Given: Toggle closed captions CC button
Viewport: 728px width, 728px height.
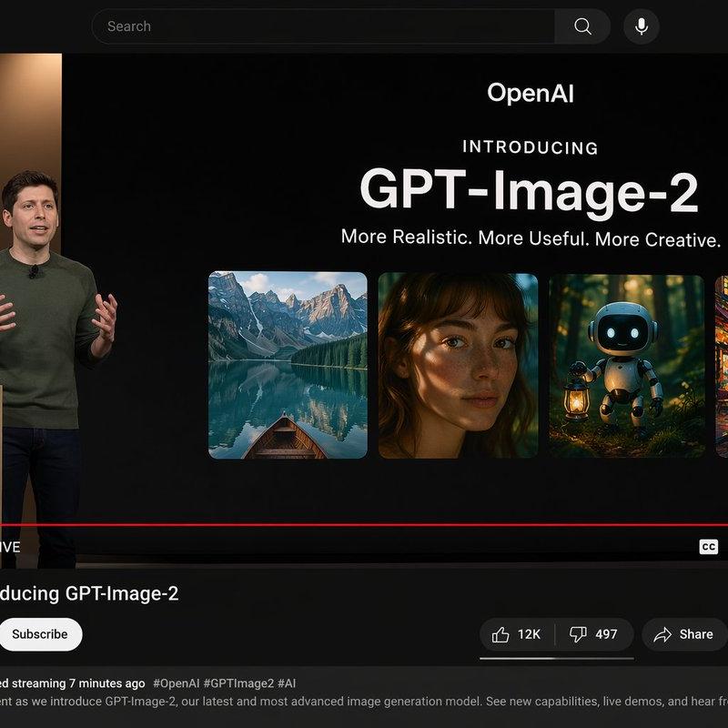Looking at the screenshot, I should [709, 547].
